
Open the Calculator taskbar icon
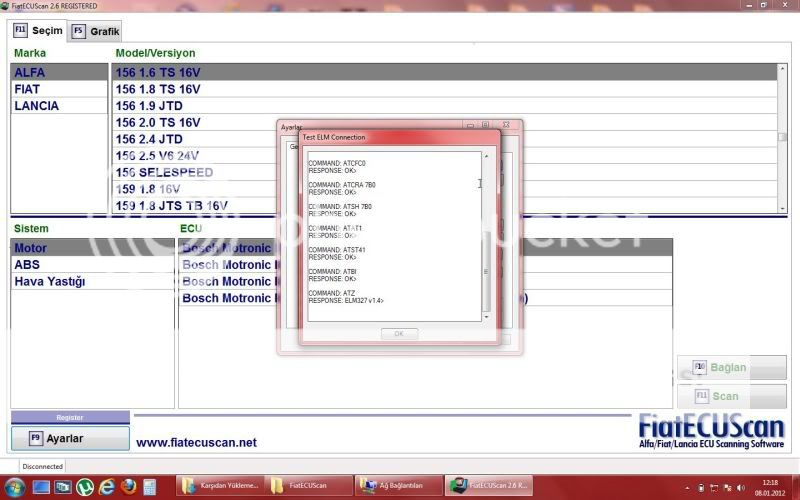tap(149, 487)
